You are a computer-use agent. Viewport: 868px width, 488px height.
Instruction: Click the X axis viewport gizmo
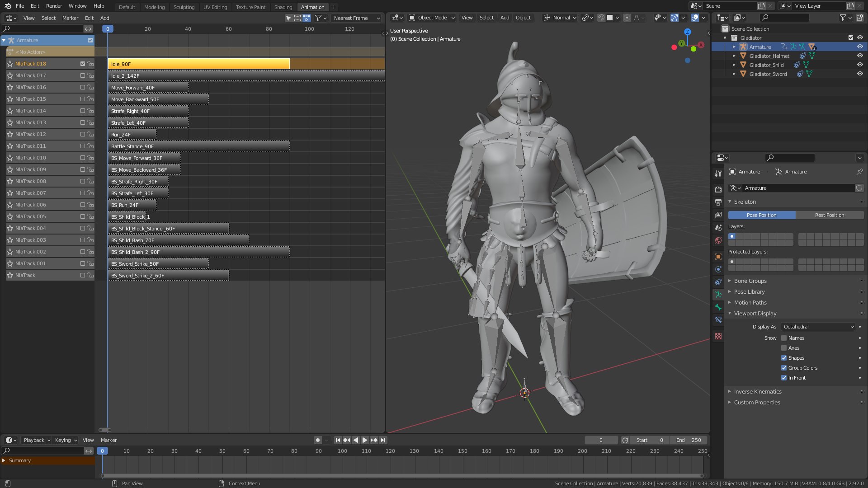[701, 45]
